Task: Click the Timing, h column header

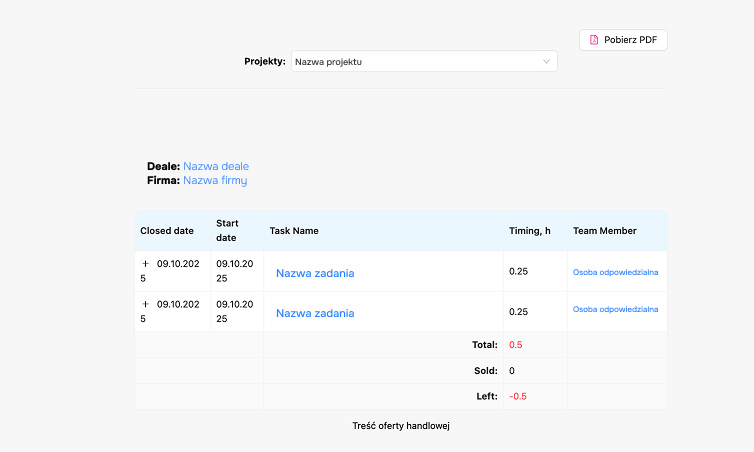Action: (x=530, y=231)
